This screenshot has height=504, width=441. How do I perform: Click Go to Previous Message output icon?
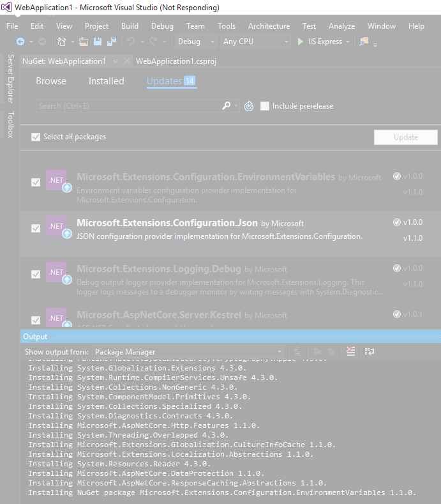317,351
